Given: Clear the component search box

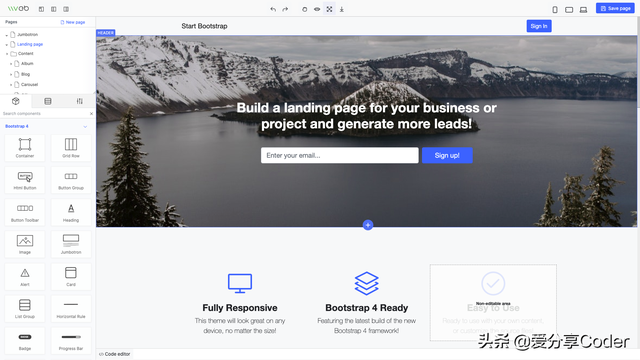Looking at the screenshot, I should click(91, 113).
